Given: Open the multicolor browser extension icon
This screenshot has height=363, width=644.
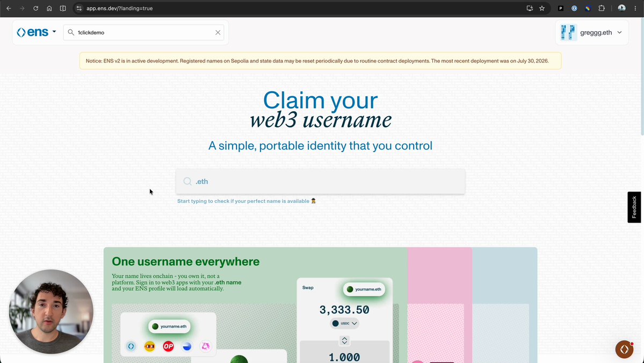Looking at the screenshot, I should (588, 8).
